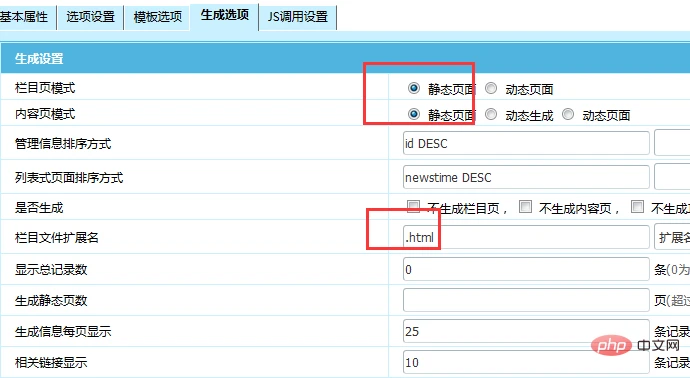Click the empty 生成静态页数 input field
690x378 pixels.
[526, 300]
